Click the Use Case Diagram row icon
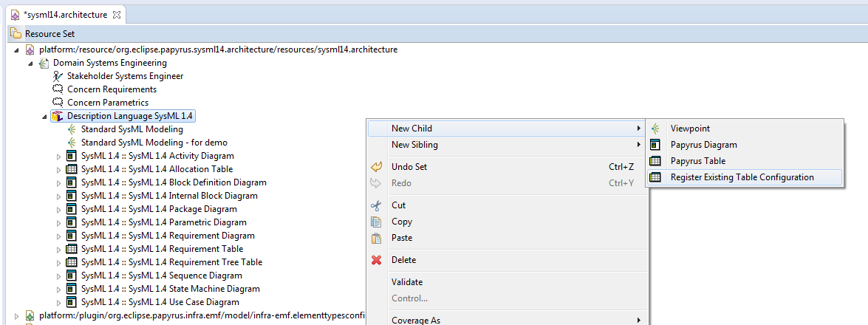This screenshot has height=325, width=868. pyautogui.click(x=72, y=302)
